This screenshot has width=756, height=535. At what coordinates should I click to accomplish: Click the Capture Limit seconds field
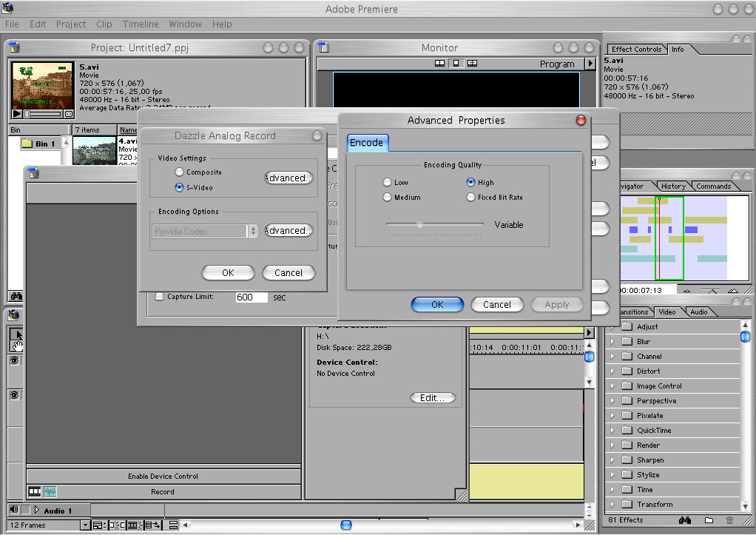click(252, 297)
